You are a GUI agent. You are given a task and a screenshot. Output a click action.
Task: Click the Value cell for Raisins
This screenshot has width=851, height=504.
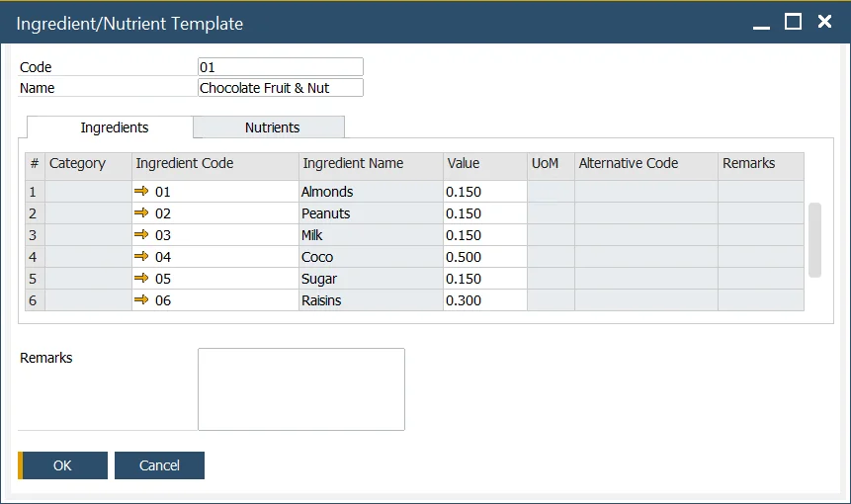click(484, 300)
